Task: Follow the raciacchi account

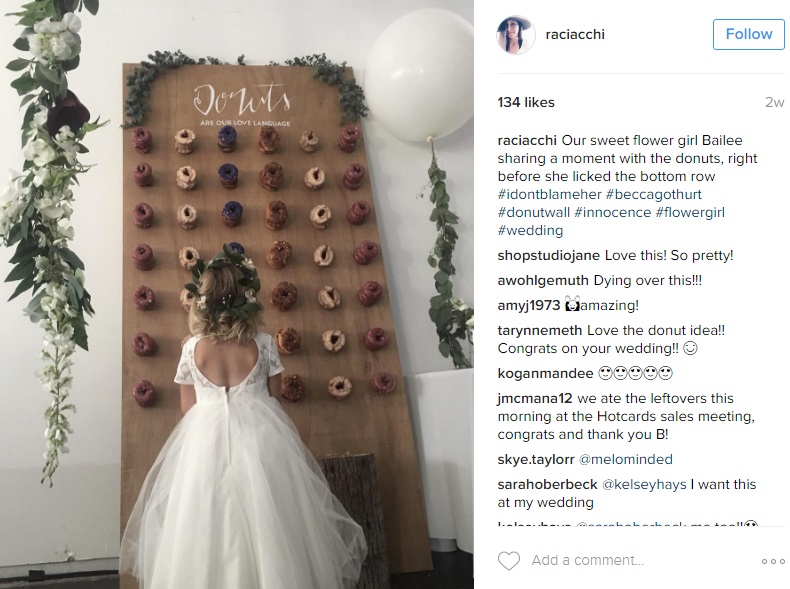Action: pos(748,34)
